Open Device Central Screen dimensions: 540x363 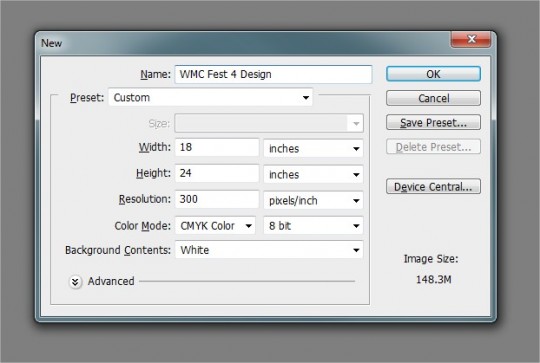point(433,186)
